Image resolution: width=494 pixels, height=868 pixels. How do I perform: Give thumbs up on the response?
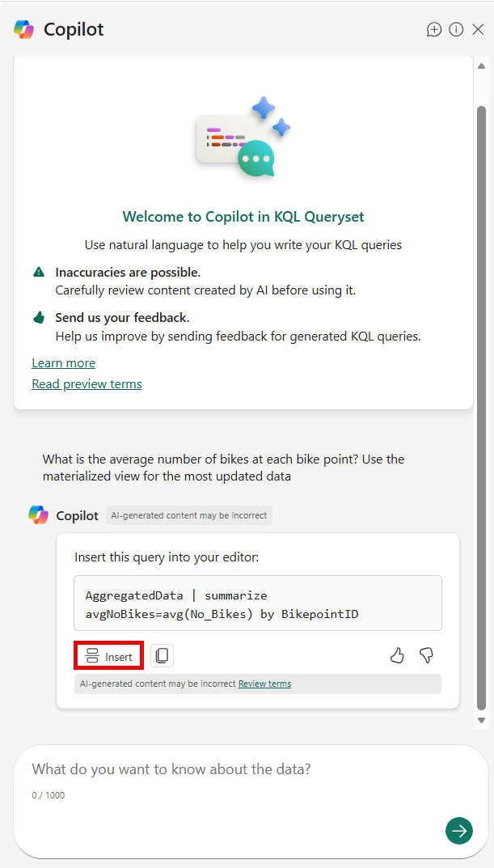pos(397,656)
